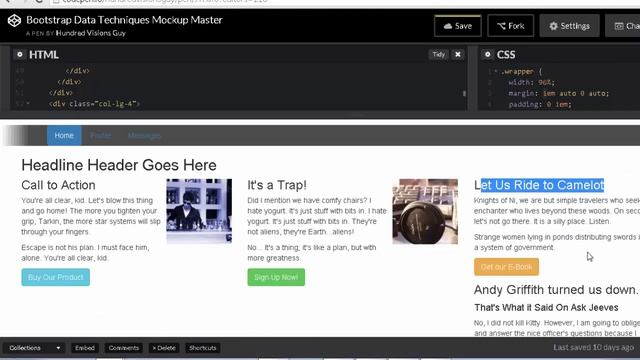This screenshot has height=360, width=640.
Task: Close the HTML editor with the X
Action: pos(458,54)
